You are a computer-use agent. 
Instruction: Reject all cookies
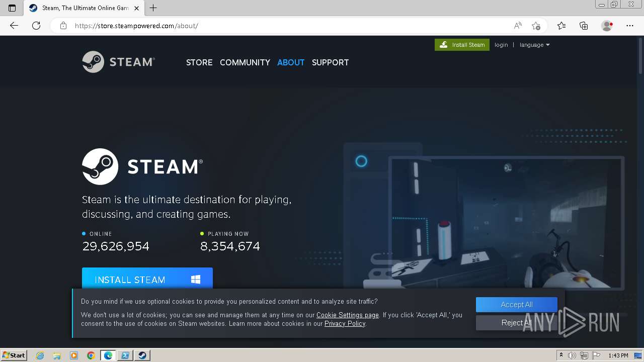click(517, 323)
